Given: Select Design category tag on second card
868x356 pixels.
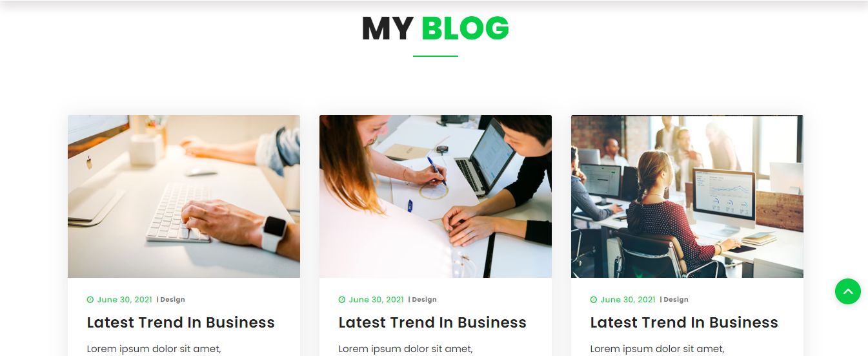Looking at the screenshot, I should point(424,300).
